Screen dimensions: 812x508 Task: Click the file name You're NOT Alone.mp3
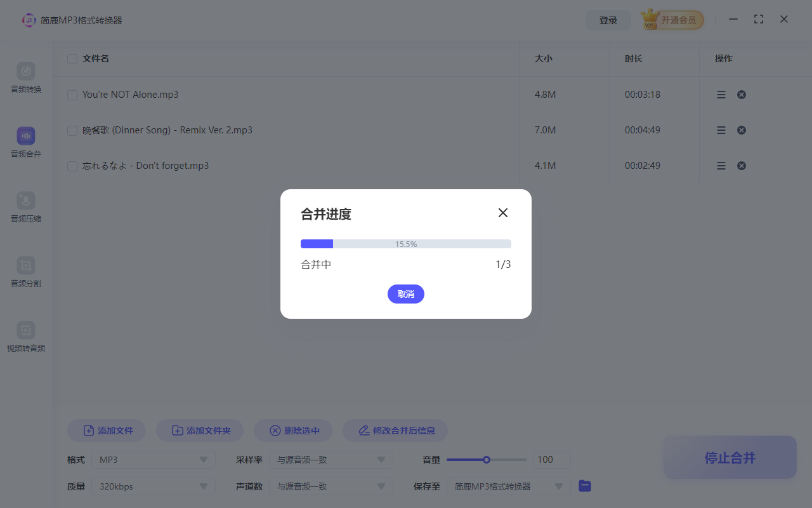[131, 95]
